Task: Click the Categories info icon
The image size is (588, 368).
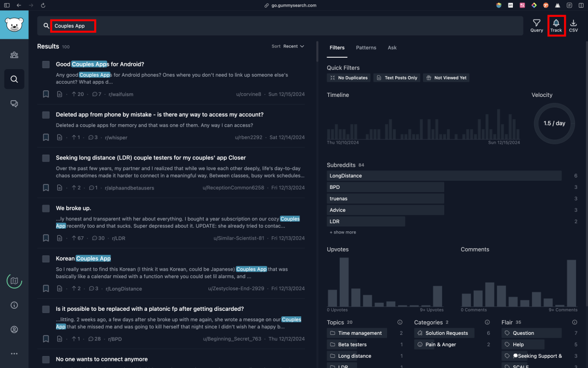Action: click(x=487, y=322)
